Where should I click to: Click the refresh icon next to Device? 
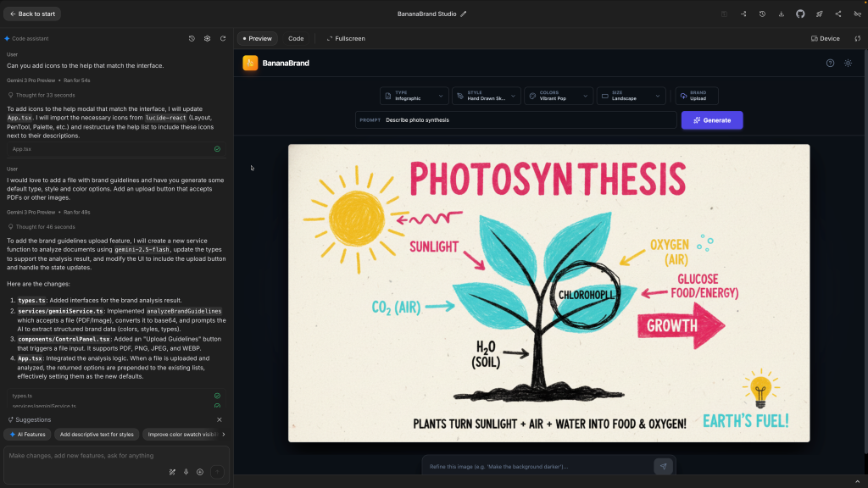point(857,38)
